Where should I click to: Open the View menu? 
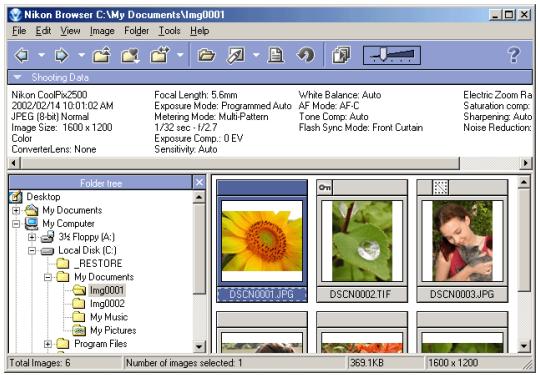(x=70, y=31)
